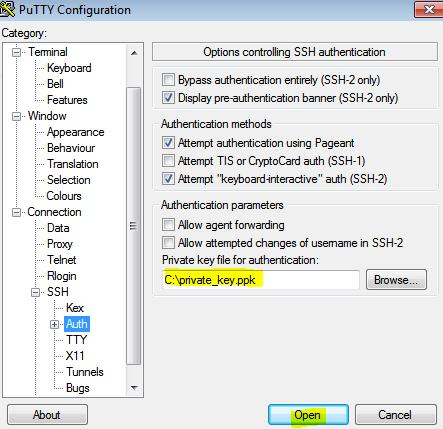Select Connection category
The height and width of the screenshot is (429, 443).
coord(54,212)
